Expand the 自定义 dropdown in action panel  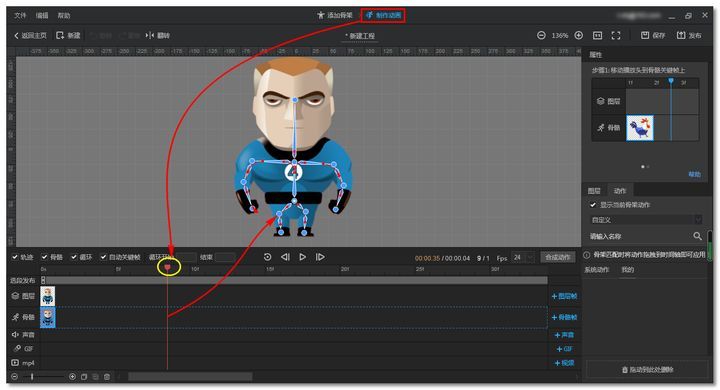646,220
